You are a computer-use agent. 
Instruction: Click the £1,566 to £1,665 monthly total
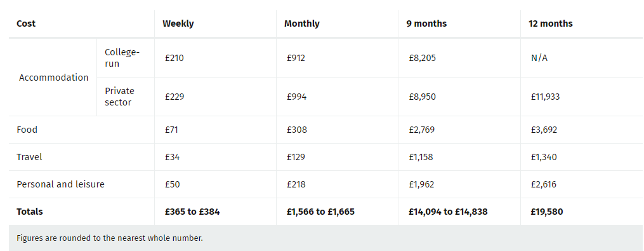(320, 212)
